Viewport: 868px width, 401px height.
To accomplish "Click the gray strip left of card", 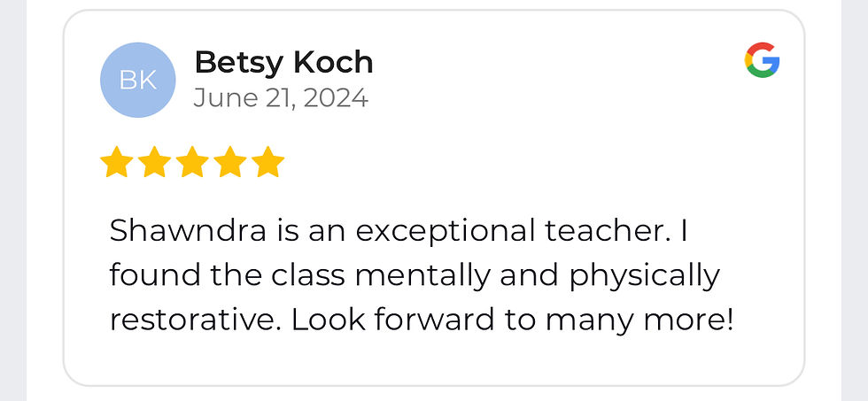I will click(x=12, y=200).
